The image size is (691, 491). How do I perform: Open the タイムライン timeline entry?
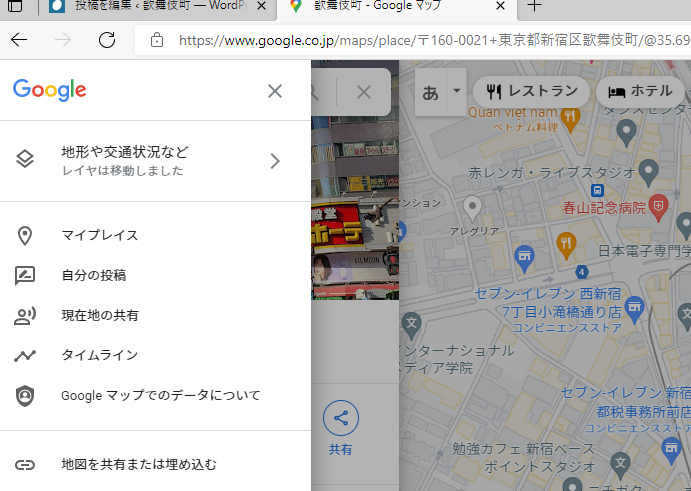click(x=100, y=355)
